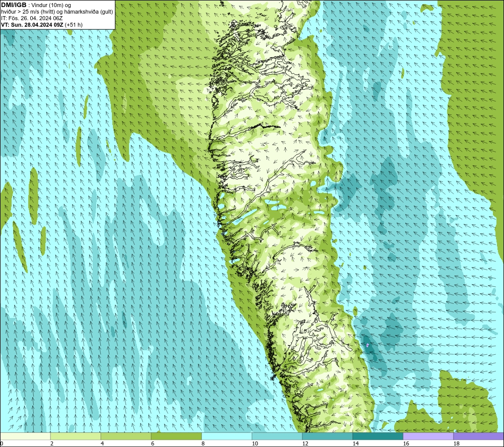Click the legend tick label "8"
This screenshot has height=447, width=504.
tap(203, 444)
